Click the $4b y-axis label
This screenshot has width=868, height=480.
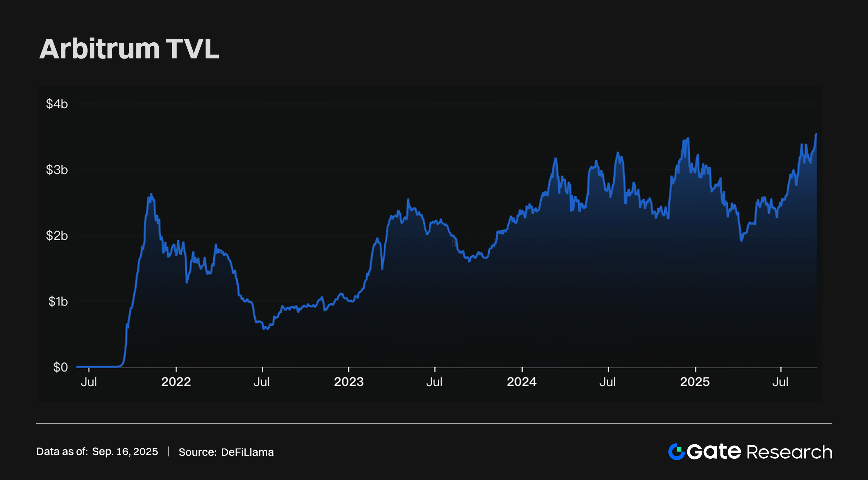click(57, 104)
